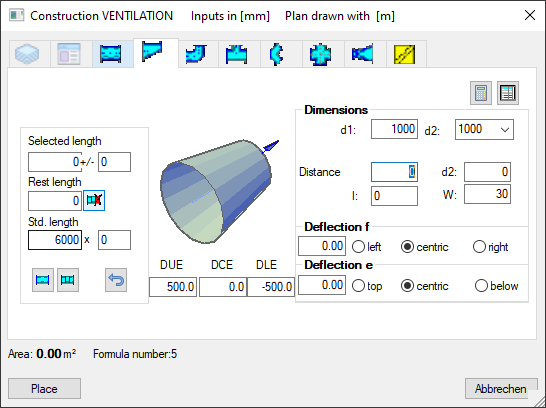Click the cut rest length icon
Screen dimensions: 546x408
click(x=94, y=200)
